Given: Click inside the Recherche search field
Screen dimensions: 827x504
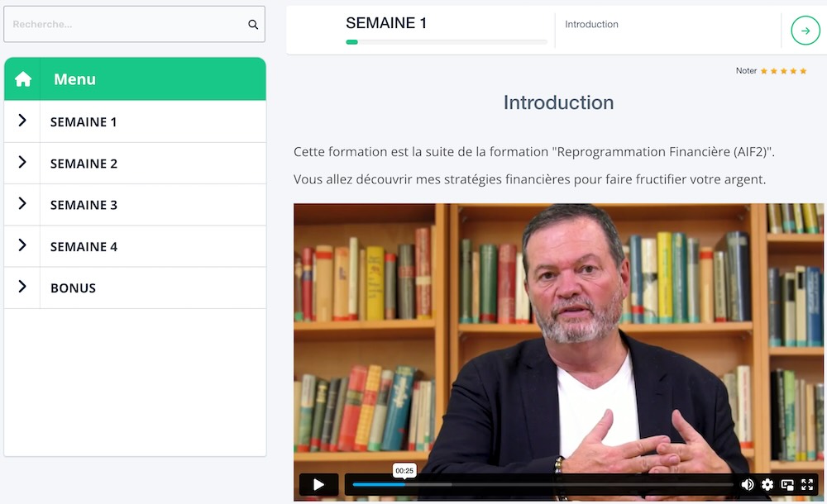Looking at the screenshot, I should click(124, 24).
